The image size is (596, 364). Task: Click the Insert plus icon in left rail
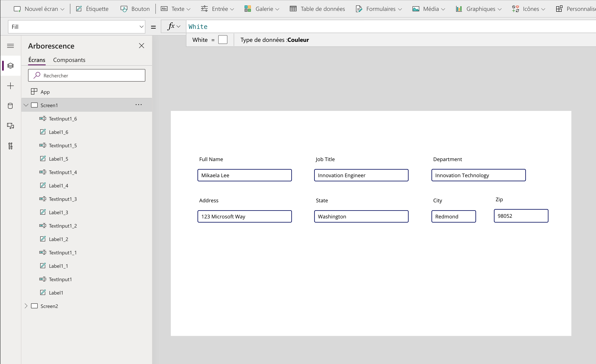click(10, 86)
